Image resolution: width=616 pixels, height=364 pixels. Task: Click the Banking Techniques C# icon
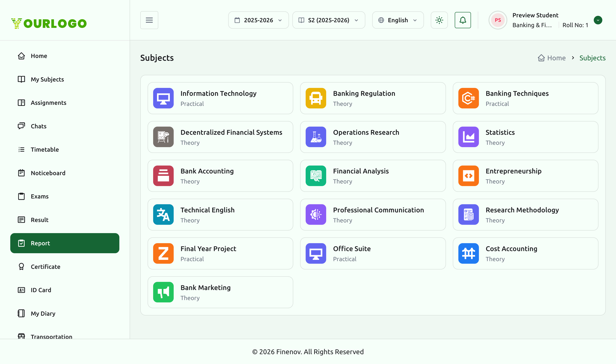click(468, 98)
